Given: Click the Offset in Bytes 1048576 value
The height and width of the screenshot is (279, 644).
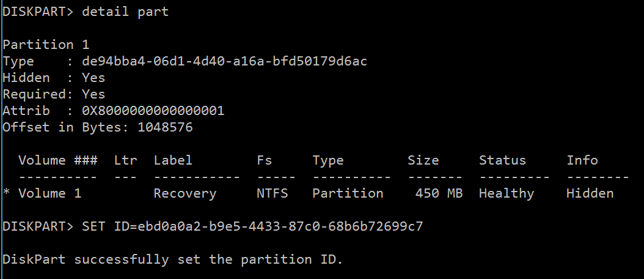Looking at the screenshot, I should point(165,127).
